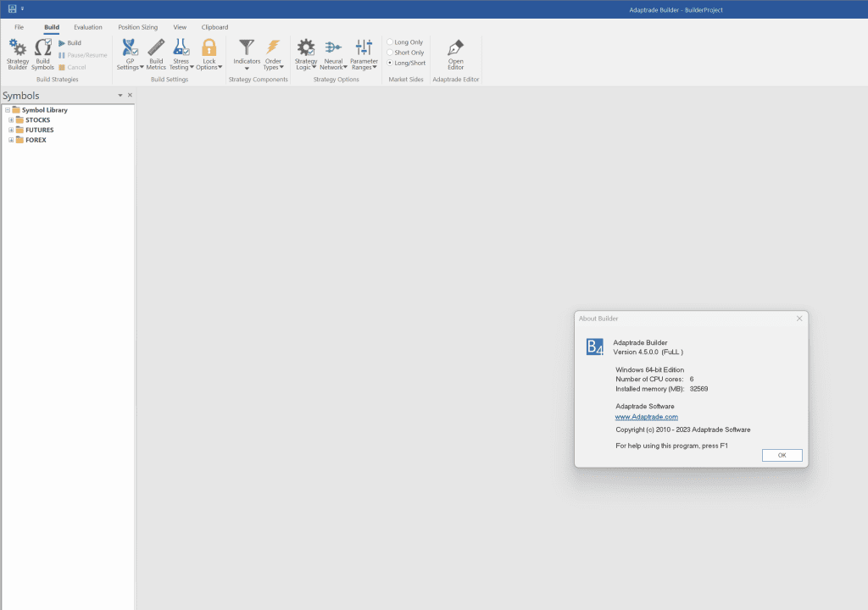Open Stress Testing flask icon
The width and height of the screenshot is (868, 610).
pos(181,48)
